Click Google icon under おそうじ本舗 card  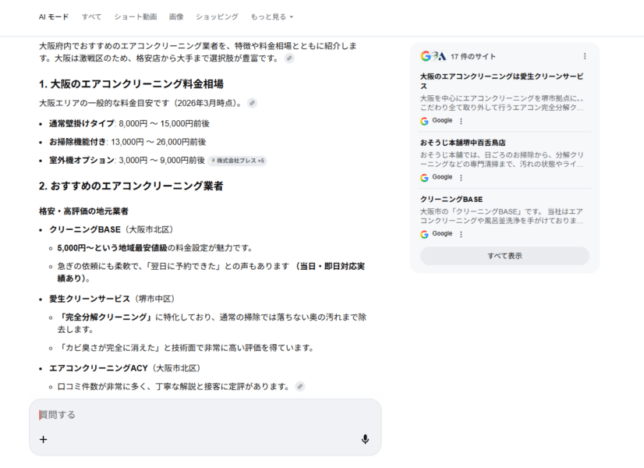click(424, 178)
